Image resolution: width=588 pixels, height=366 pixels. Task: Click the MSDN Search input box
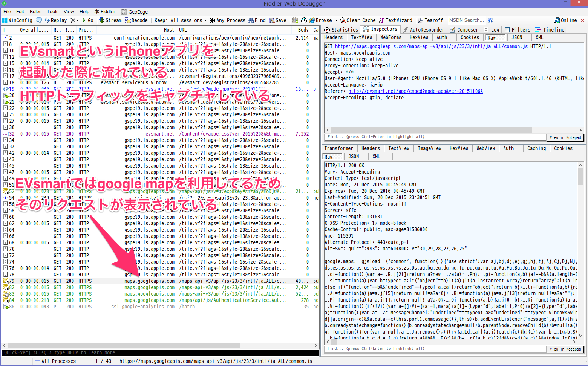pyautogui.click(x=467, y=20)
